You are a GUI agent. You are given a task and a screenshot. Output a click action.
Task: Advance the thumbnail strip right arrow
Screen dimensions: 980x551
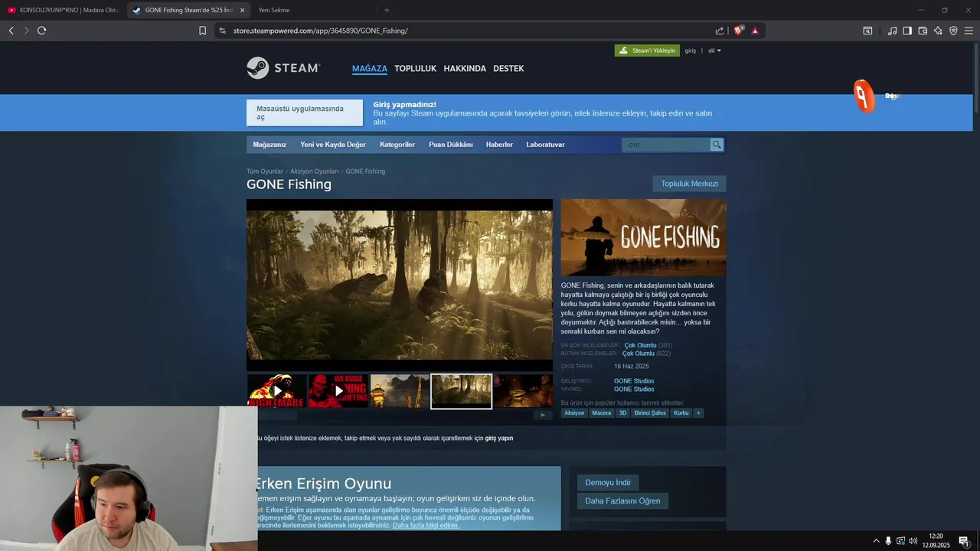pyautogui.click(x=543, y=416)
